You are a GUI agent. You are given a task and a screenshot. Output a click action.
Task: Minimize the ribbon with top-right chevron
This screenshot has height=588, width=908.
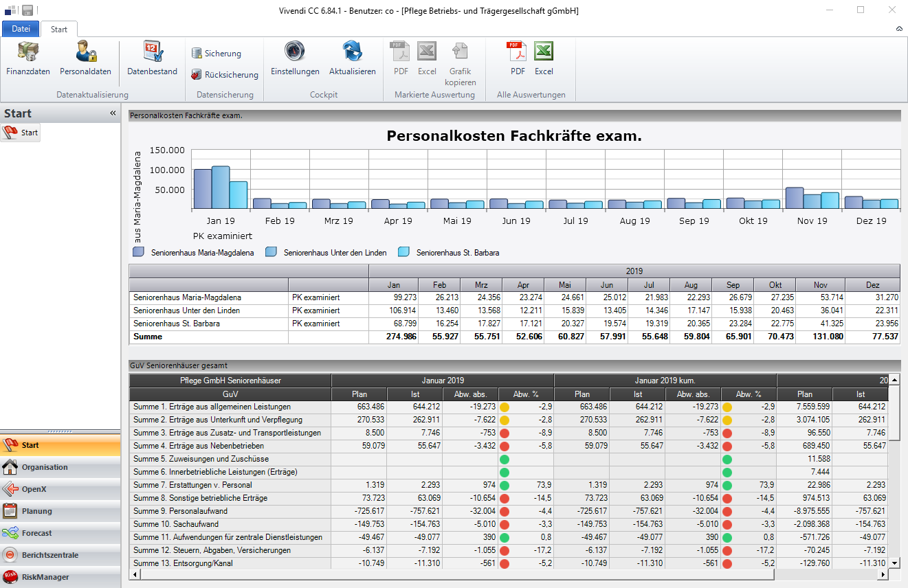pos(899,29)
